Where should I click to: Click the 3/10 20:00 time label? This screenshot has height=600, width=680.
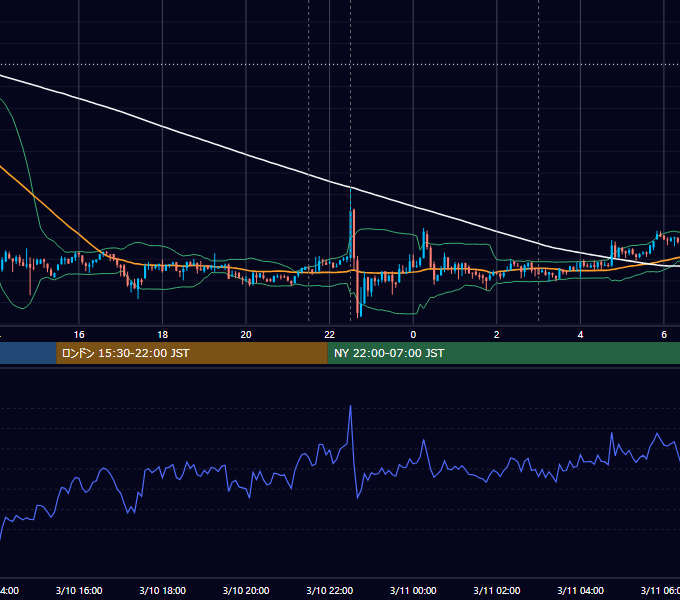[x=246, y=590]
